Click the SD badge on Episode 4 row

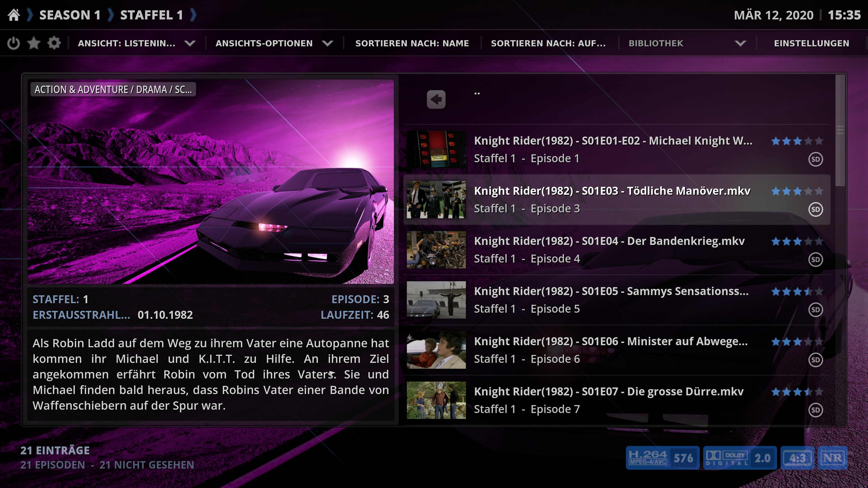[815, 260]
